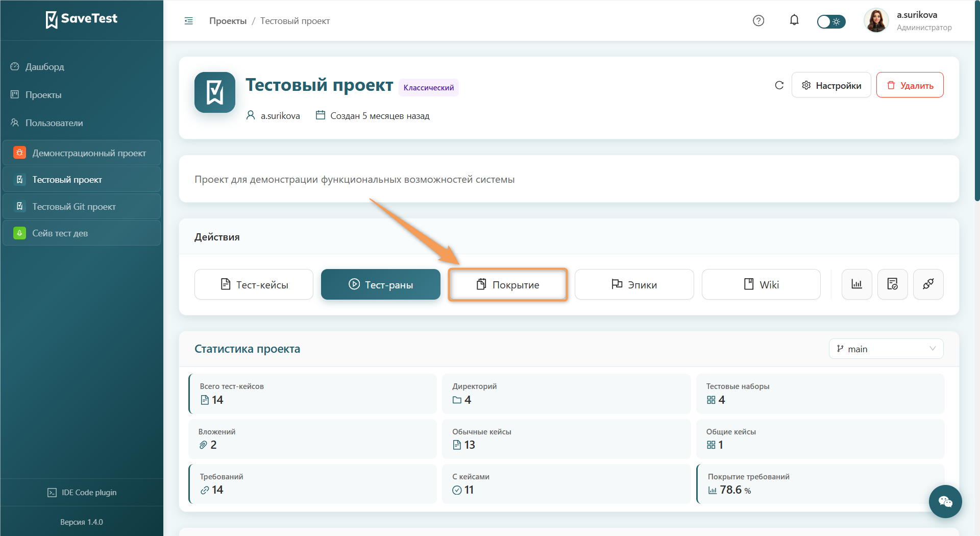Click the Проекты breadcrumb link
The height and width of the screenshot is (536, 980).
pyautogui.click(x=228, y=21)
